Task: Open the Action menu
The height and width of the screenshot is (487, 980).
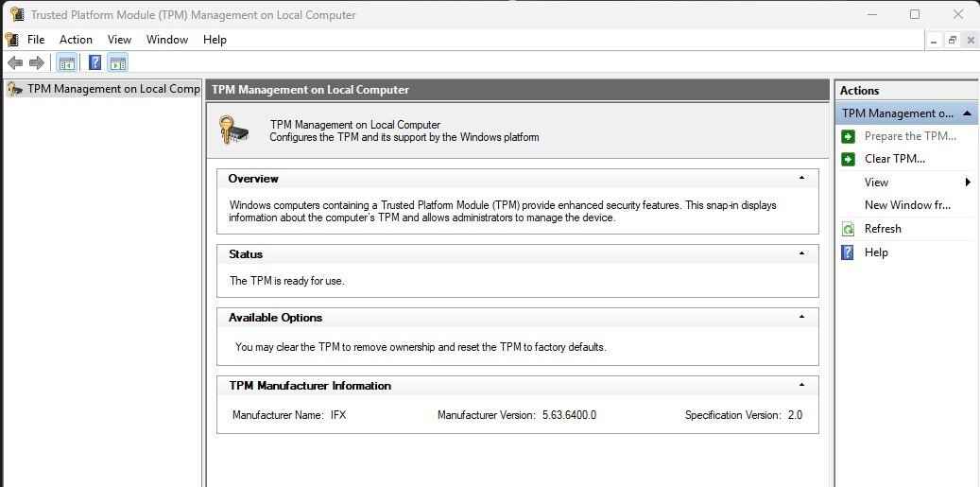Action: click(76, 40)
